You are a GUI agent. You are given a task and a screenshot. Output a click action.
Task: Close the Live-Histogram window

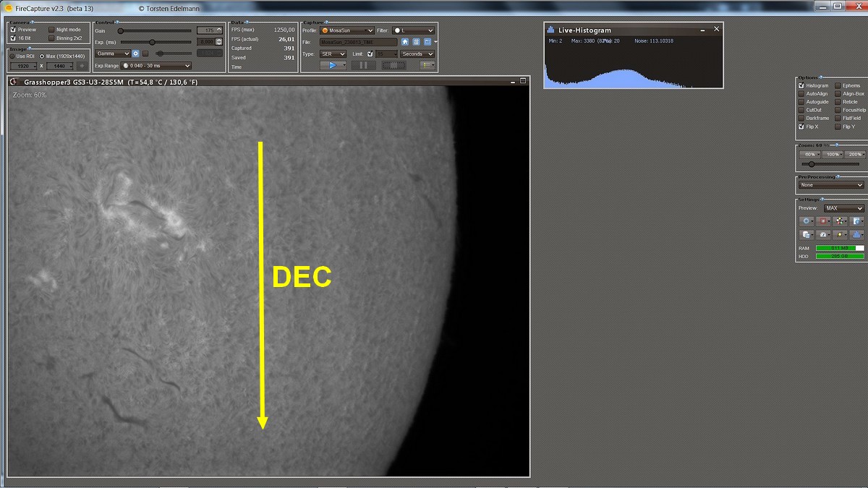pos(717,29)
